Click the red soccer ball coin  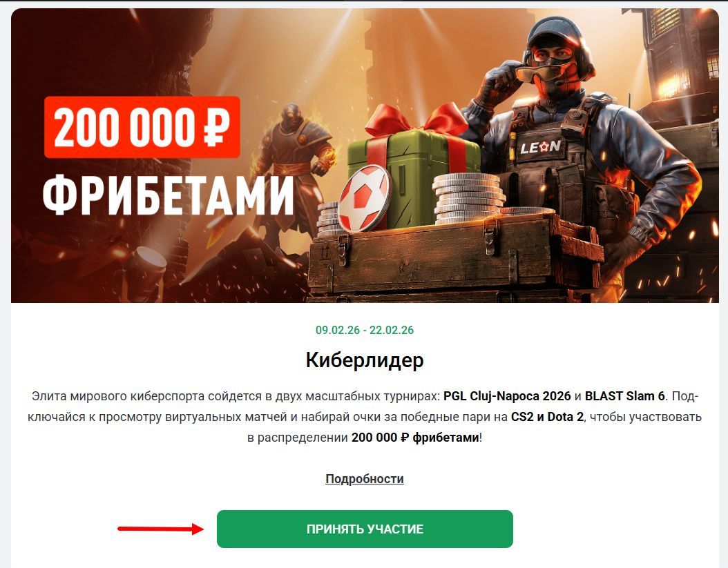coord(365,199)
